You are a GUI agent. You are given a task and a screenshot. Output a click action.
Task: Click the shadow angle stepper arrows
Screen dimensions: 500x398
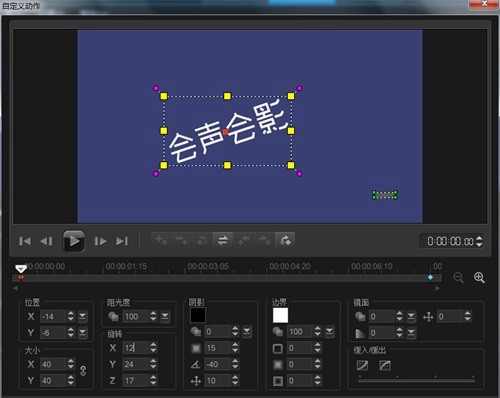click(235, 364)
